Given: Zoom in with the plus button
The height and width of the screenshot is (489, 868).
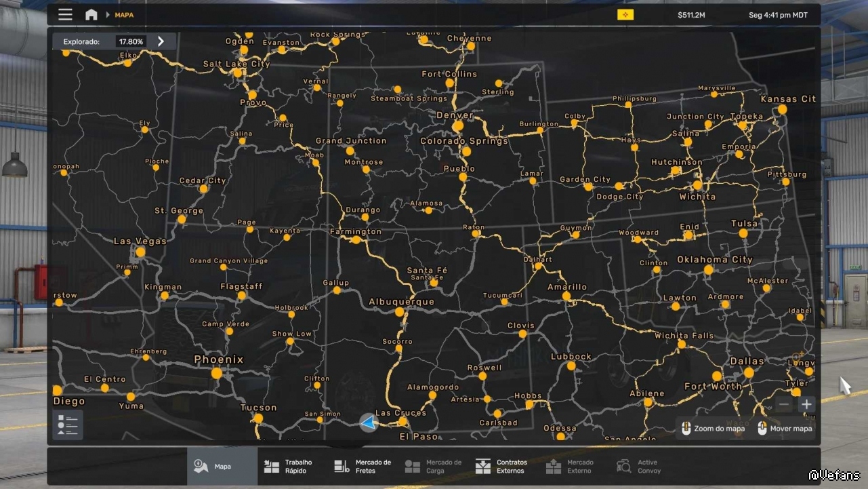Looking at the screenshot, I should point(806,405).
